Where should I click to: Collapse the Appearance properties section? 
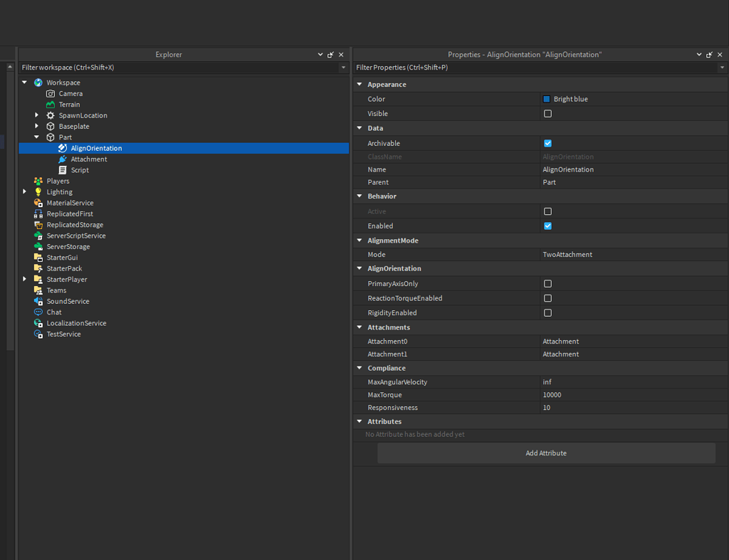[x=360, y=84]
